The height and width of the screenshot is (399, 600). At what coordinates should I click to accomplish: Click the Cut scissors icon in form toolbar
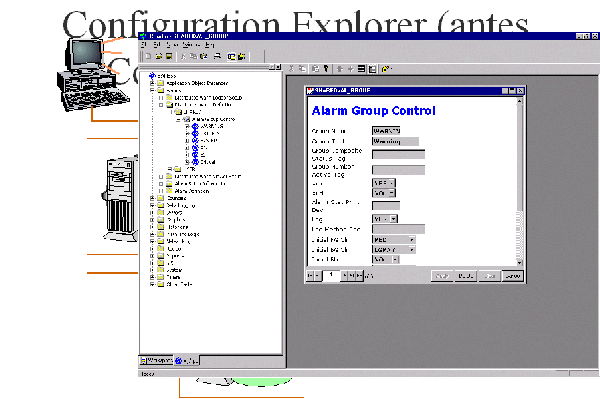291,68
